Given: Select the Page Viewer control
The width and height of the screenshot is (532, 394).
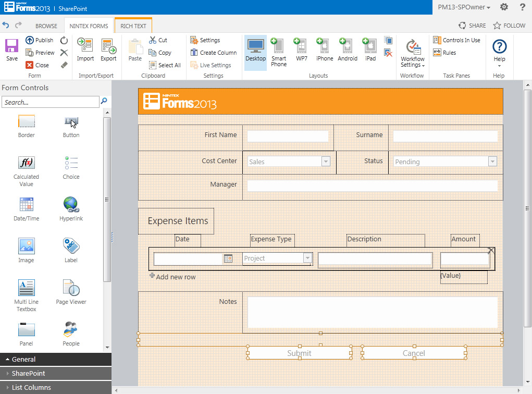Looking at the screenshot, I should coord(71,292).
